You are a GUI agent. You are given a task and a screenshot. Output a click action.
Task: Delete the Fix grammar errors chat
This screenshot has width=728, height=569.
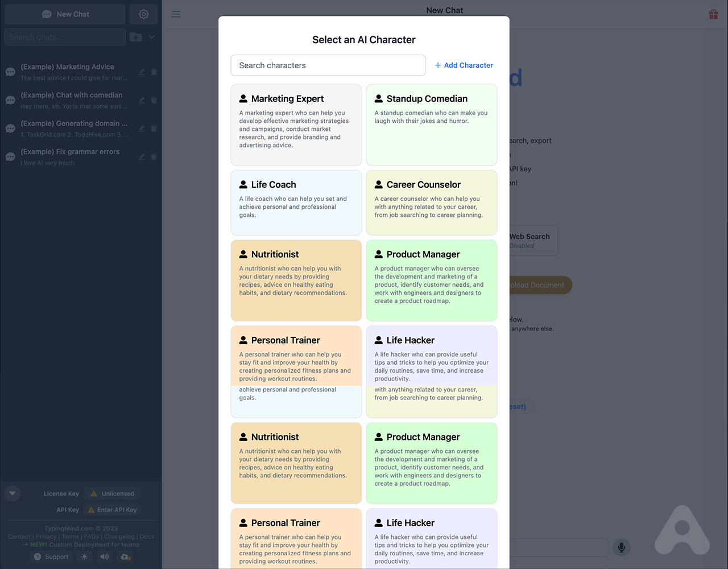coord(154,157)
